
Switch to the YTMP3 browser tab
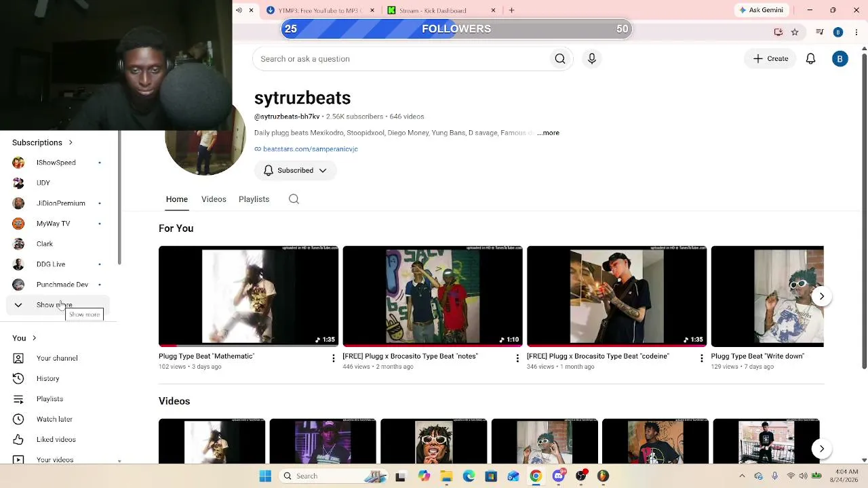[x=320, y=10]
